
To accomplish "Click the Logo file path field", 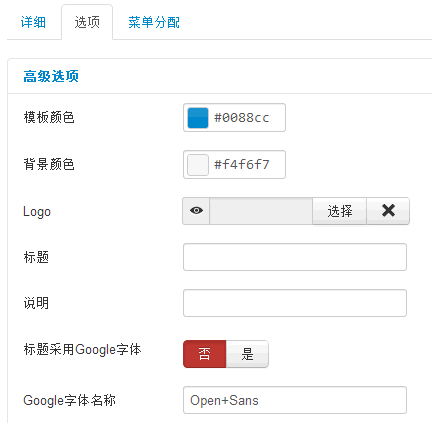I will tap(261, 211).
